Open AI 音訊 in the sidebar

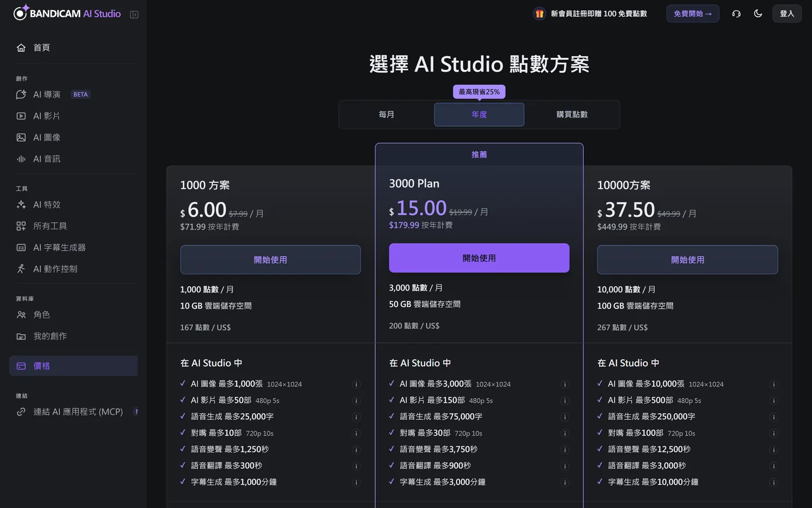coord(74,159)
